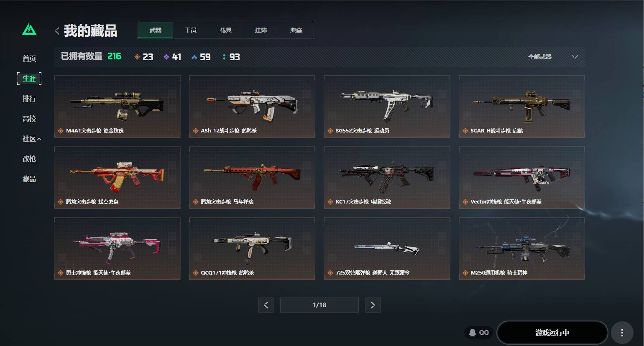The height and width of the screenshot is (346, 644).
Task: Filter by orange rarity count 23
Action: [x=143, y=57]
